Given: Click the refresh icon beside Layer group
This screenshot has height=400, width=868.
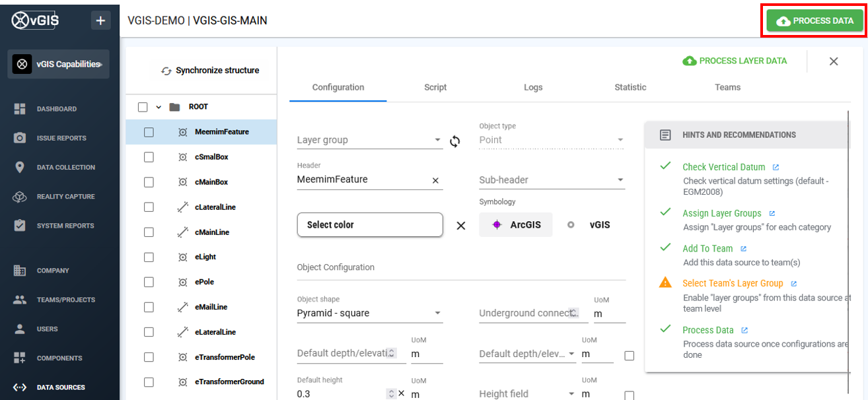Looking at the screenshot, I should coord(455,141).
